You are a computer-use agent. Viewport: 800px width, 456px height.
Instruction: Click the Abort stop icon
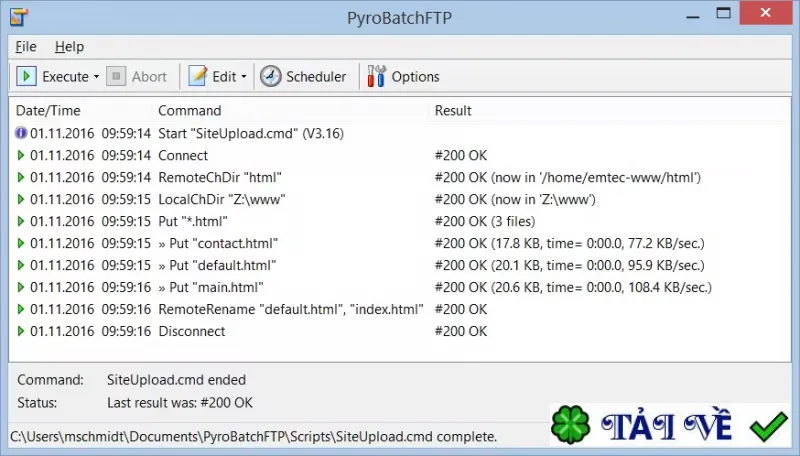coord(116,77)
